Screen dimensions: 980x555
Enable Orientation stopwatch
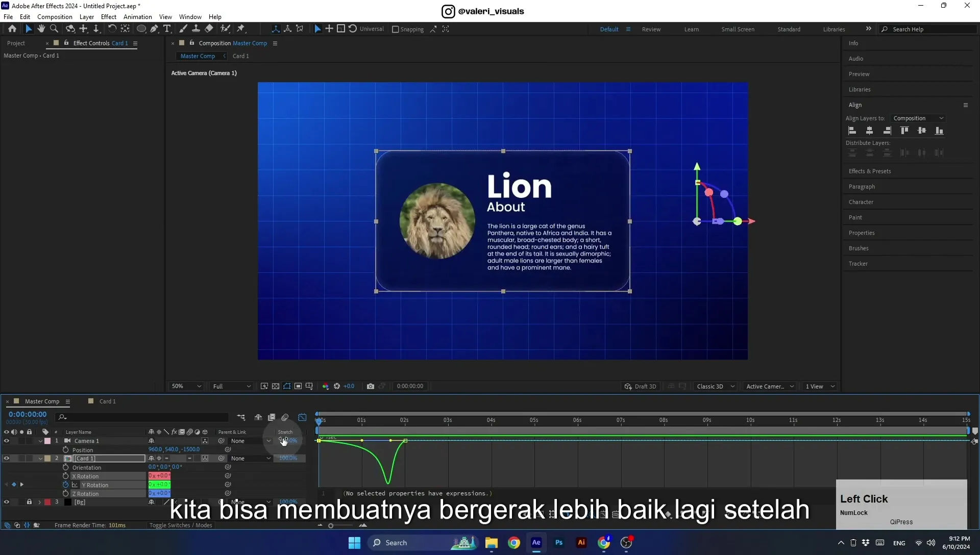pos(65,467)
